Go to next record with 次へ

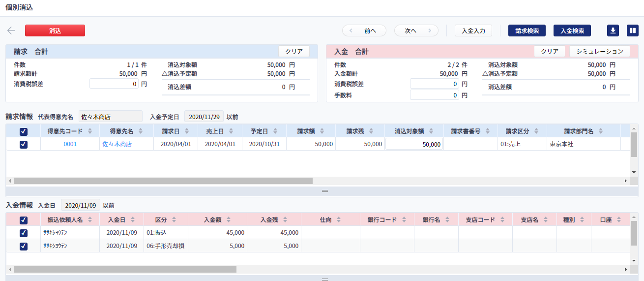[x=416, y=31]
